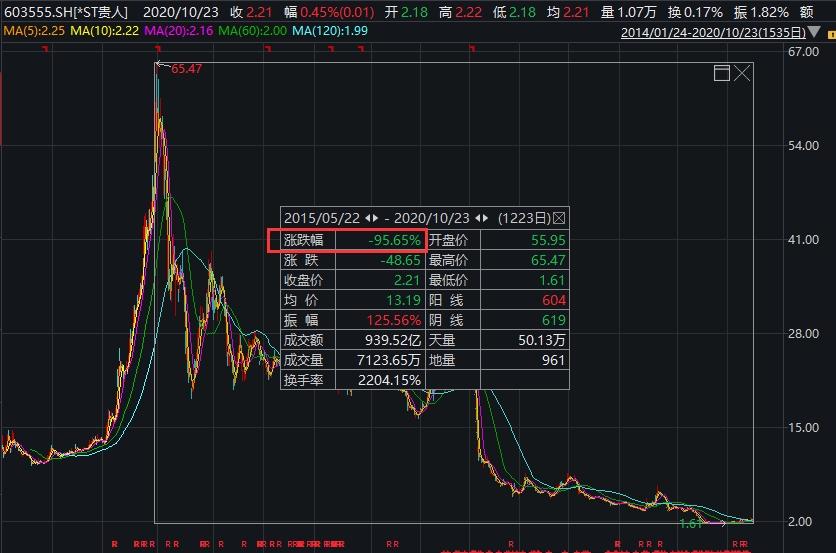Expand the chart date range dropdown arrow
836x553 pixels.
(x=814, y=32)
